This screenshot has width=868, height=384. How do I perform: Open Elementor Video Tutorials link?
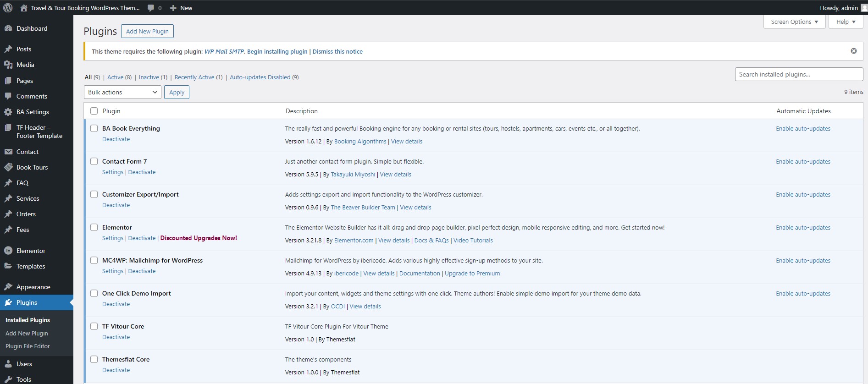(x=473, y=240)
